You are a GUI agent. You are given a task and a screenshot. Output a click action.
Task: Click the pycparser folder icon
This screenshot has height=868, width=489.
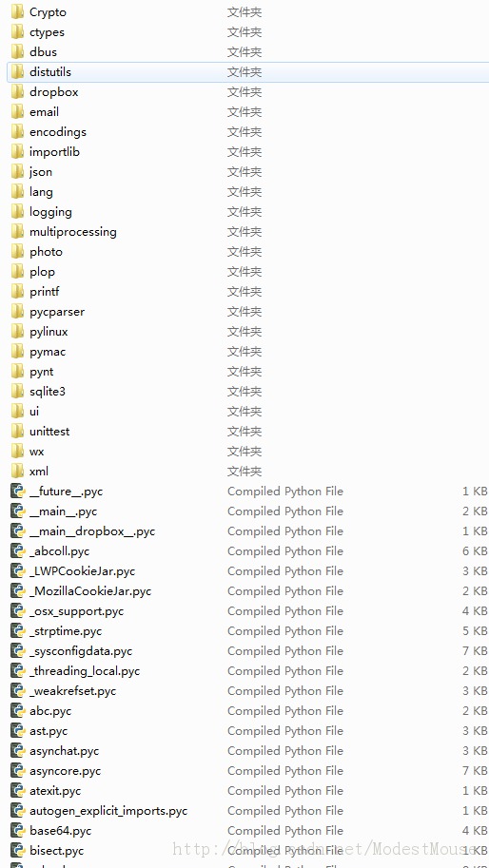[17, 312]
